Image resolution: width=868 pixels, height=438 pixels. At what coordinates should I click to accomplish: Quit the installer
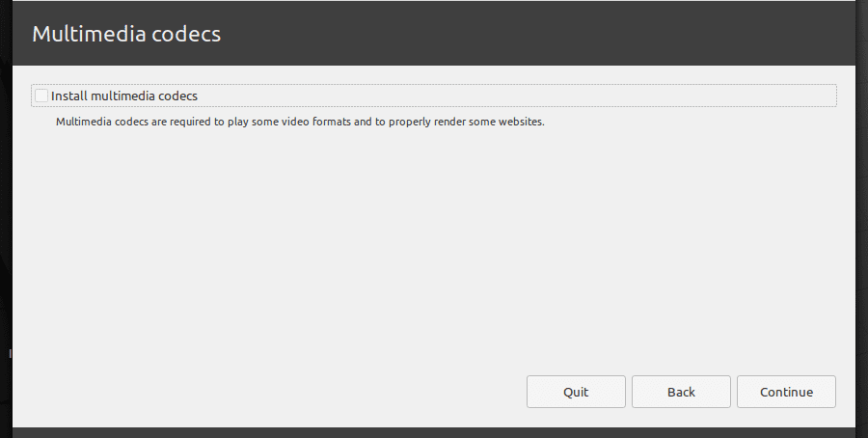(576, 392)
